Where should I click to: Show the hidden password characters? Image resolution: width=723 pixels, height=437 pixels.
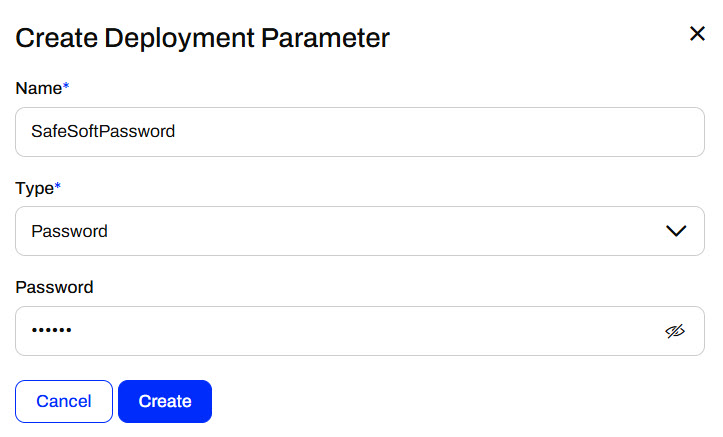[675, 331]
